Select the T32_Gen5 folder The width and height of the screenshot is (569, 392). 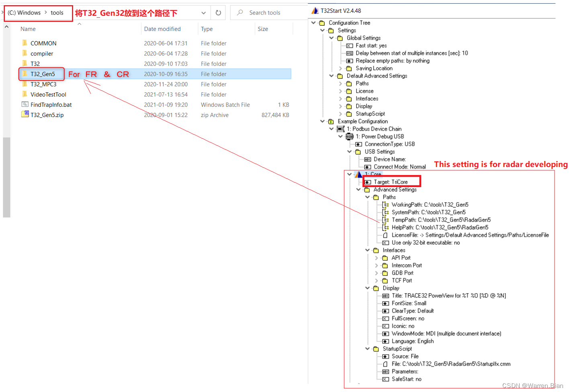tap(43, 74)
